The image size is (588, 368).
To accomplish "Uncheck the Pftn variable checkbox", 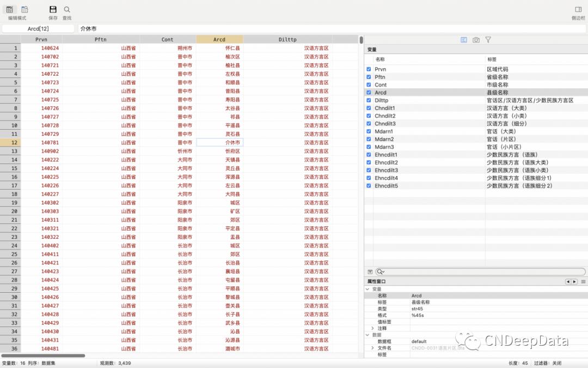I will pyautogui.click(x=369, y=77).
